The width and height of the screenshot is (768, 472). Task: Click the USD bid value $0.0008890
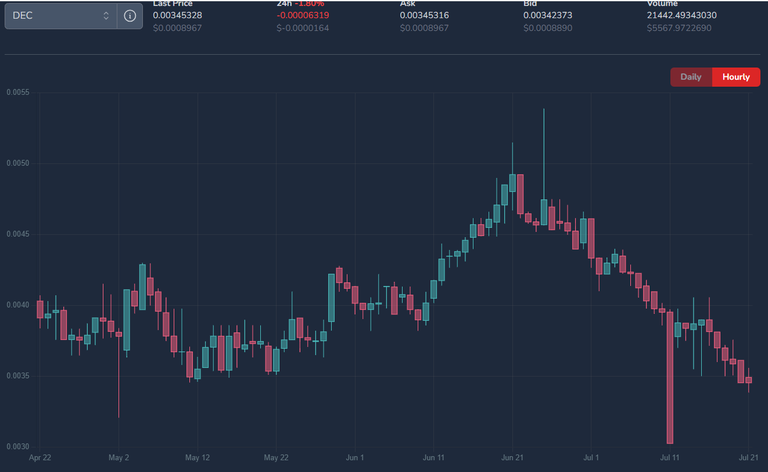click(548, 28)
